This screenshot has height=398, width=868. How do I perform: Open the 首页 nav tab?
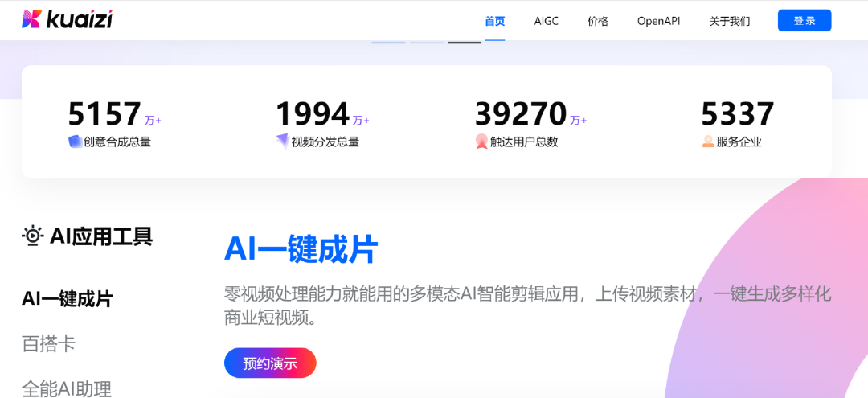click(x=494, y=22)
